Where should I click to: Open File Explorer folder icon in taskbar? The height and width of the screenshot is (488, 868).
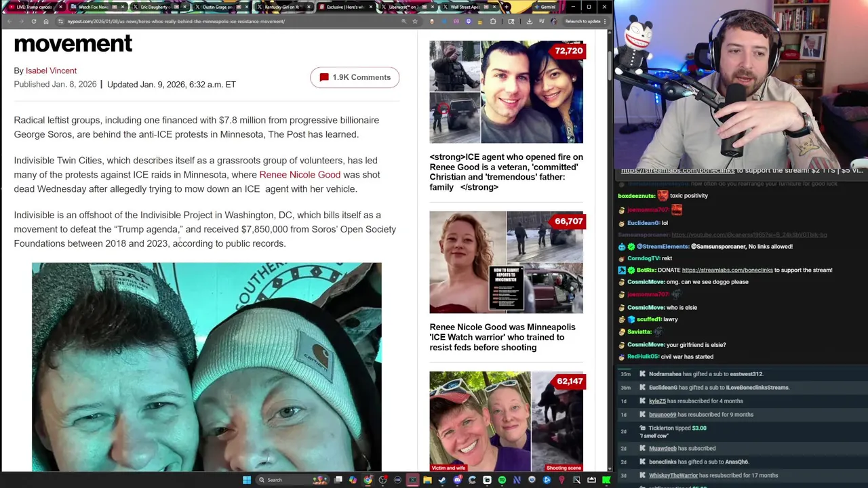pos(427,480)
